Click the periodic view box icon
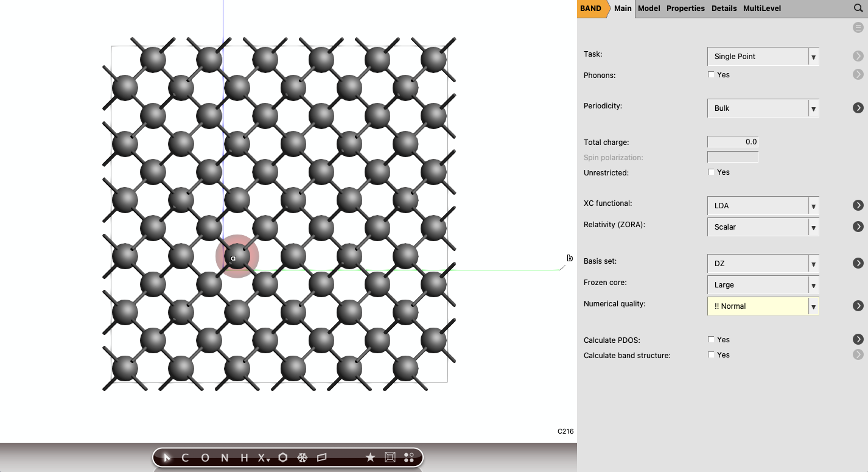 click(x=390, y=457)
